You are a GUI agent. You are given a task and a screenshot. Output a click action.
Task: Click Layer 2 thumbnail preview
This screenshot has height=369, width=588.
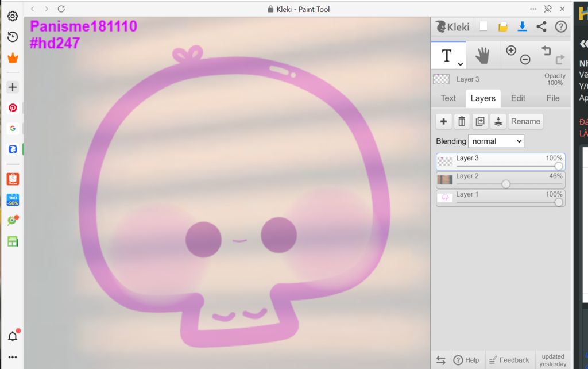[x=445, y=180]
